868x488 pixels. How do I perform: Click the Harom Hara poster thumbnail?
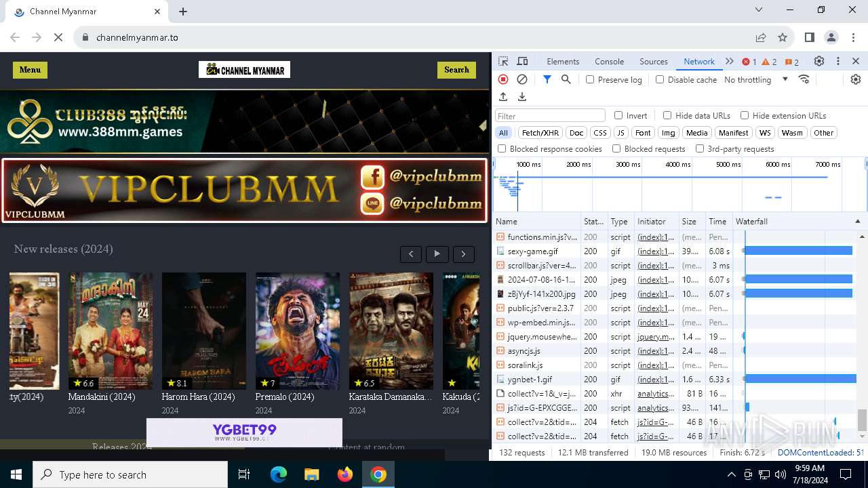[x=204, y=331]
